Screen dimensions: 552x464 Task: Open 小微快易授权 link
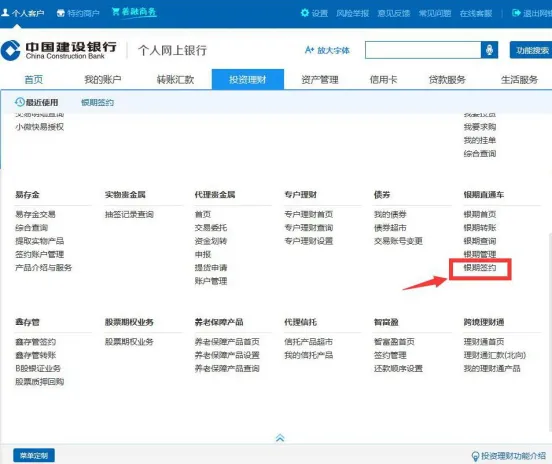coord(39,127)
